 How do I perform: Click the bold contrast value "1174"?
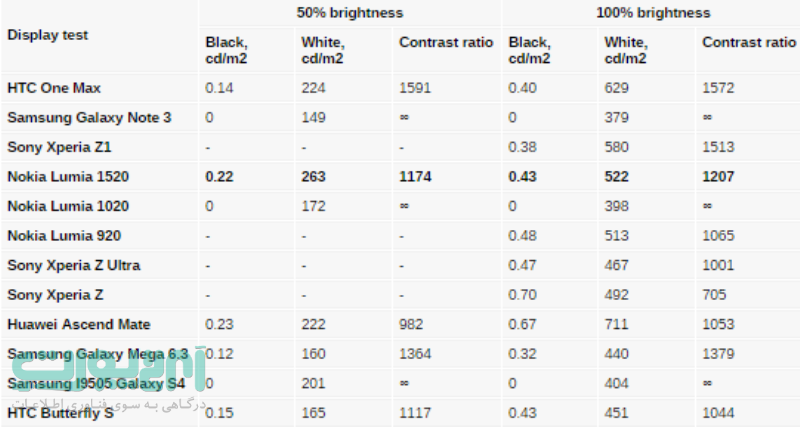point(415,177)
